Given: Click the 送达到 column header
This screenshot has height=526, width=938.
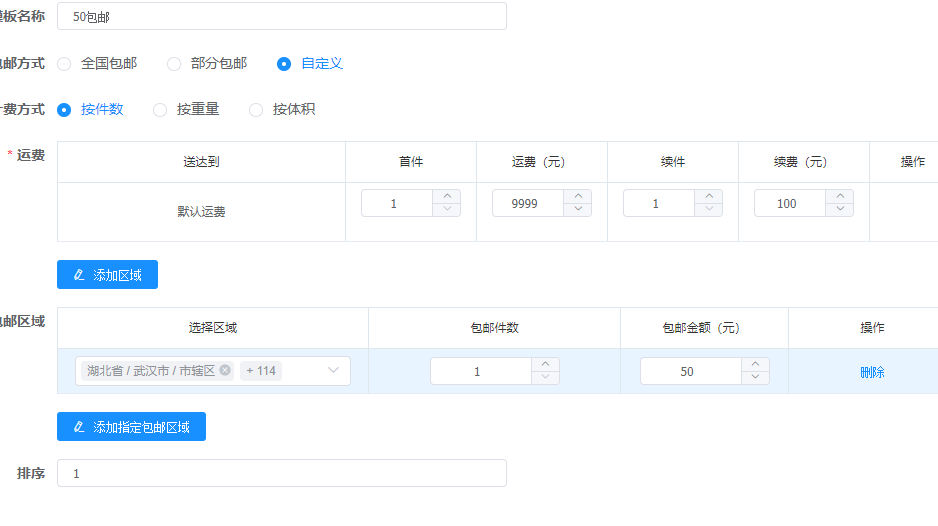Looking at the screenshot, I should point(201,162).
